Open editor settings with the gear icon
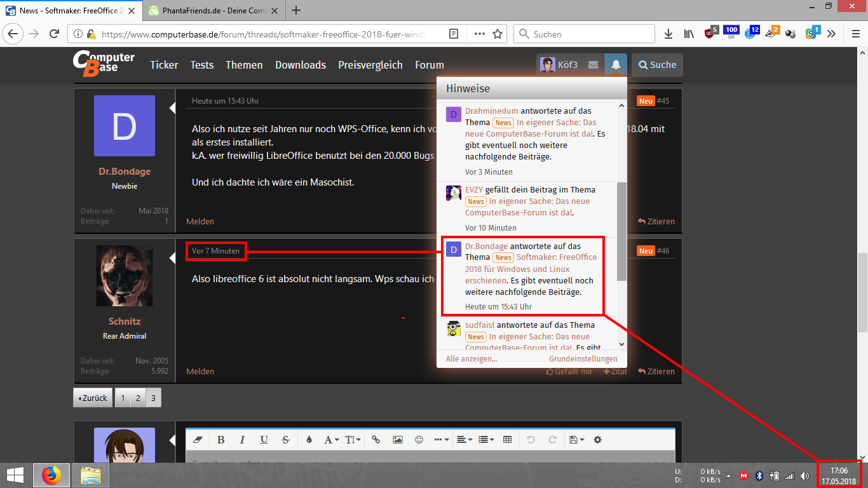This screenshot has width=868, height=488. tap(597, 439)
